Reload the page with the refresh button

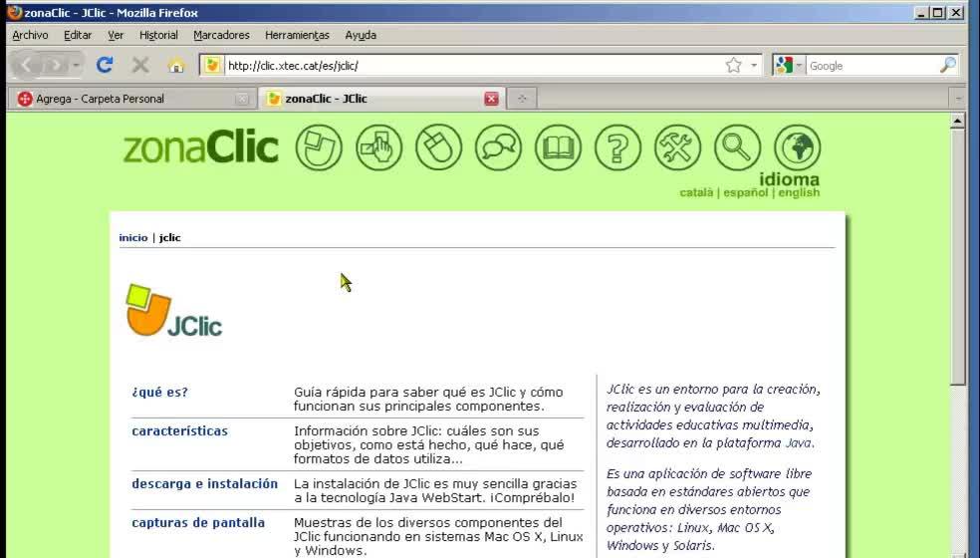pyautogui.click(x=105, y=65)
